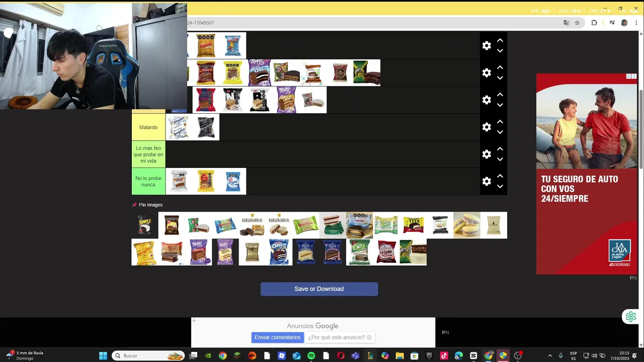Move No lo probe nunca row down
644x362 pixels.
[x=500, y=187]
